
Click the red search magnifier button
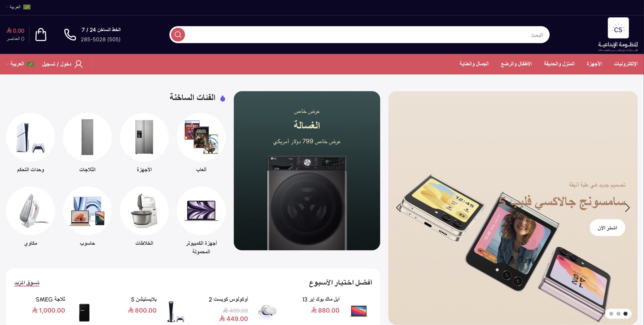(178, 34)
